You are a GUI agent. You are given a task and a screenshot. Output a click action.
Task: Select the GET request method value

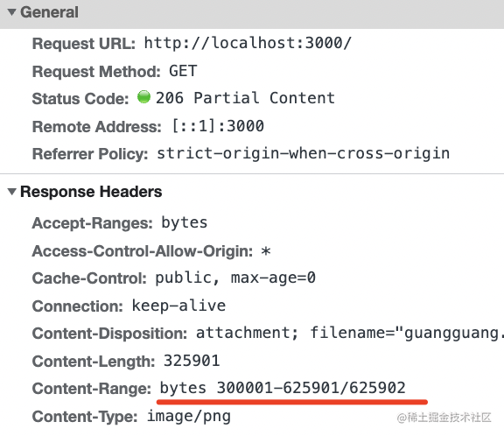pos(183,71)
